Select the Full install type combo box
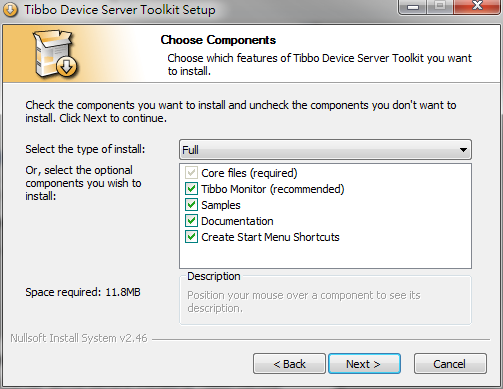503x389 pixels. [x=325, y=150]
